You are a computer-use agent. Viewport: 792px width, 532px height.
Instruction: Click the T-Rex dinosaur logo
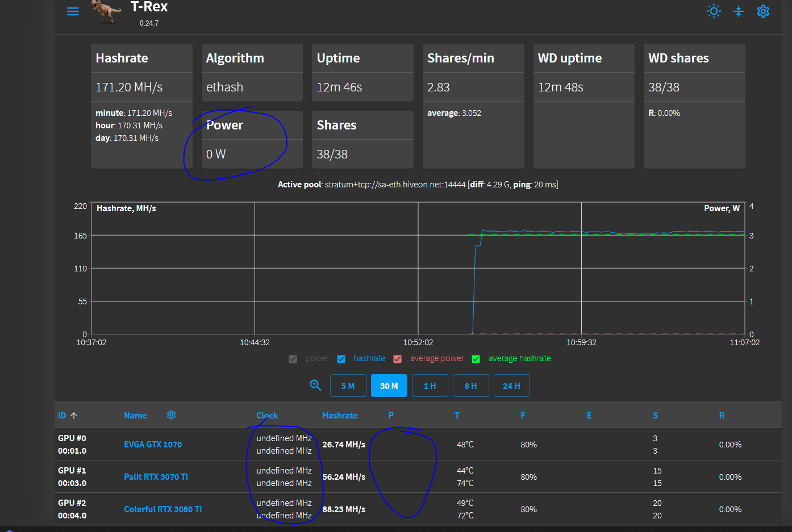coord(106,12)
